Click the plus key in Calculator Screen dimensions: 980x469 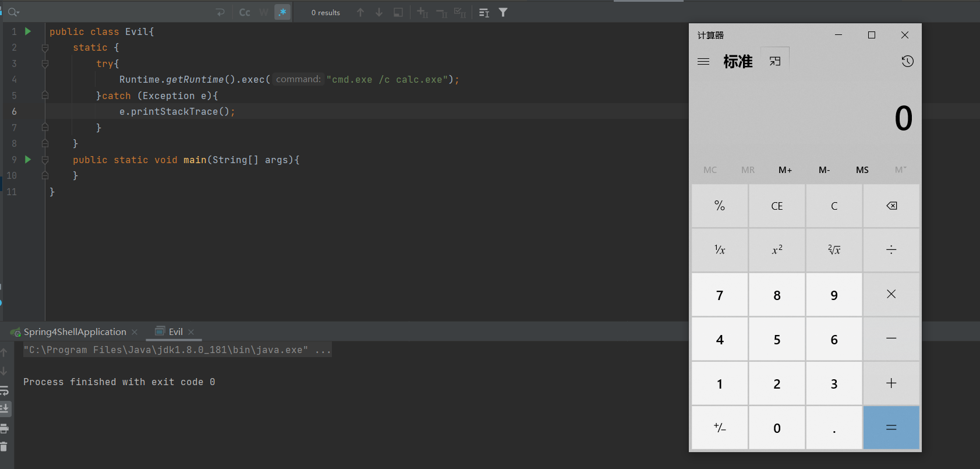[891, 383]
